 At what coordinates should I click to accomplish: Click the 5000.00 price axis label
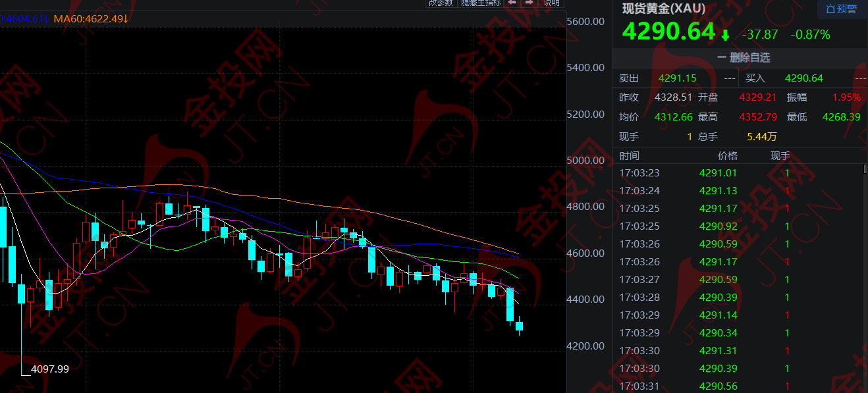(x=585, y=161)
